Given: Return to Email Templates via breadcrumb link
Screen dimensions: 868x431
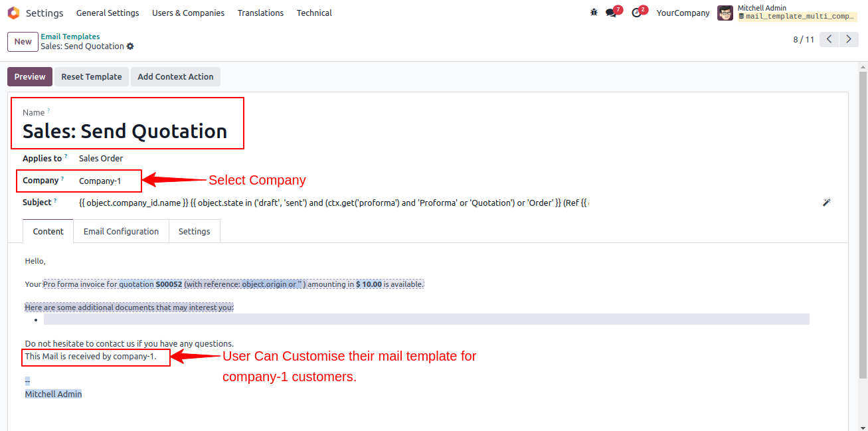Looking at the screenshot, I should coord(70,36).
